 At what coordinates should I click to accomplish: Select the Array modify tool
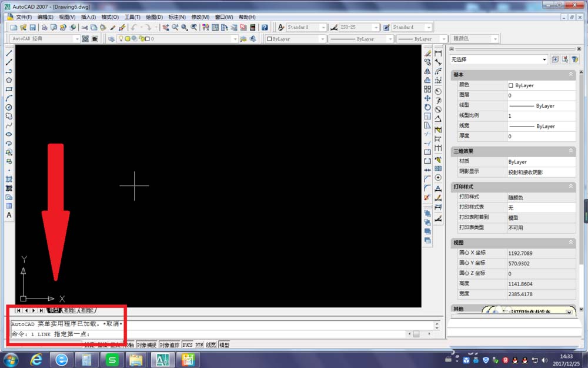coord(427,89)
